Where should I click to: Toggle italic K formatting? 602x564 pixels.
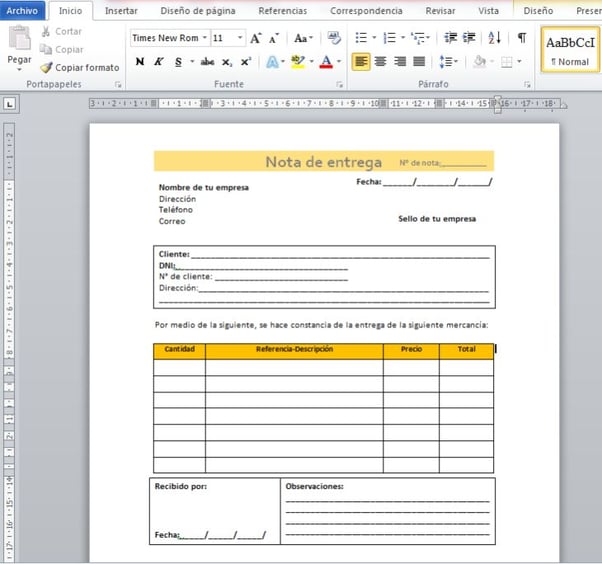click(x=159, y=61)
